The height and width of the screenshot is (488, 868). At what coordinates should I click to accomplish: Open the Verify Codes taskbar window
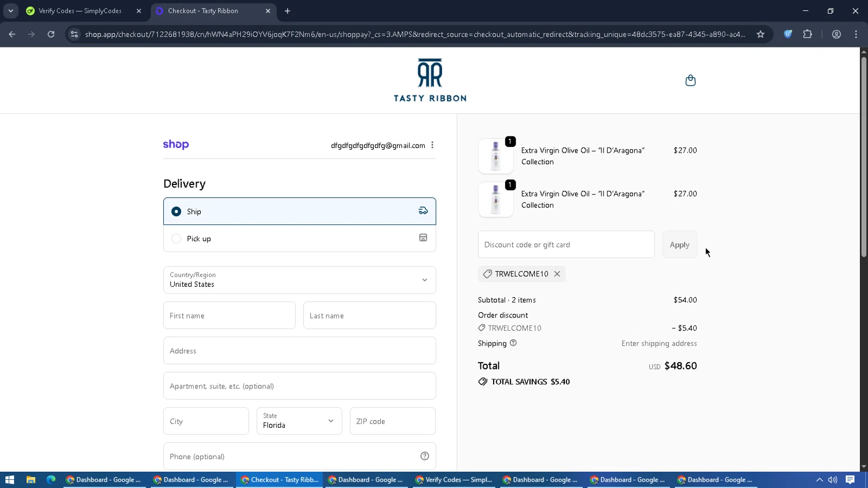click(x=454, y=480)
